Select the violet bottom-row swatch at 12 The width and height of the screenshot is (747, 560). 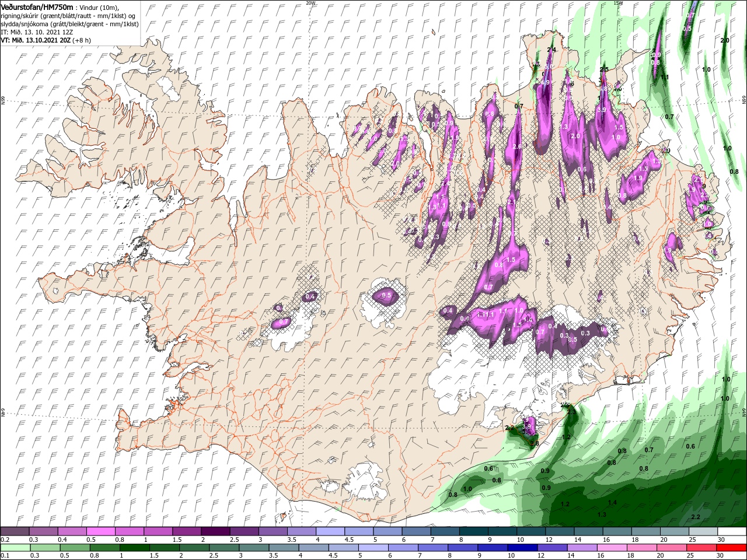[x=551, y=548]
